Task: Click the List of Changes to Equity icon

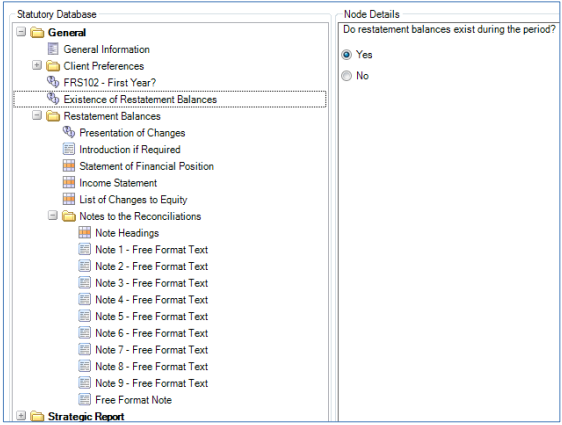Action: (69, 199)
